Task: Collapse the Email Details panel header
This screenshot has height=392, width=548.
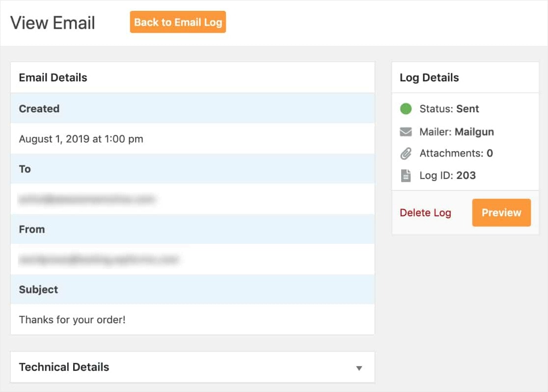Action: (x=53, y=78)
